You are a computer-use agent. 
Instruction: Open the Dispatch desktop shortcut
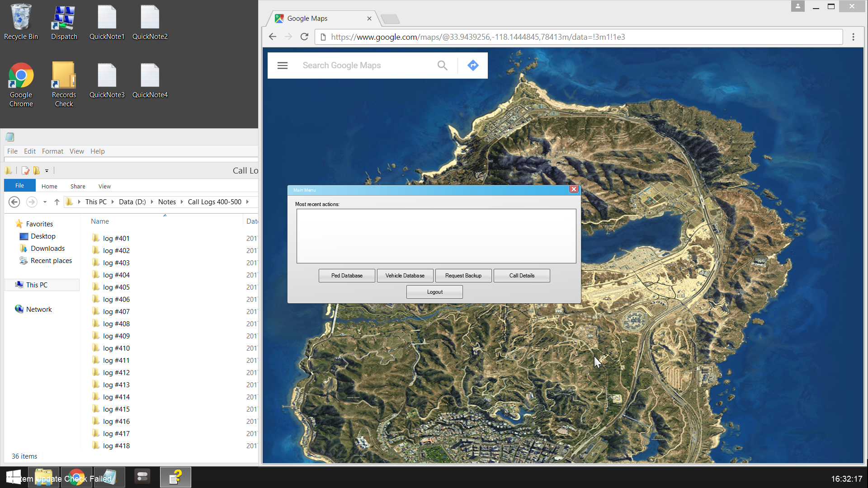[64, 23]
